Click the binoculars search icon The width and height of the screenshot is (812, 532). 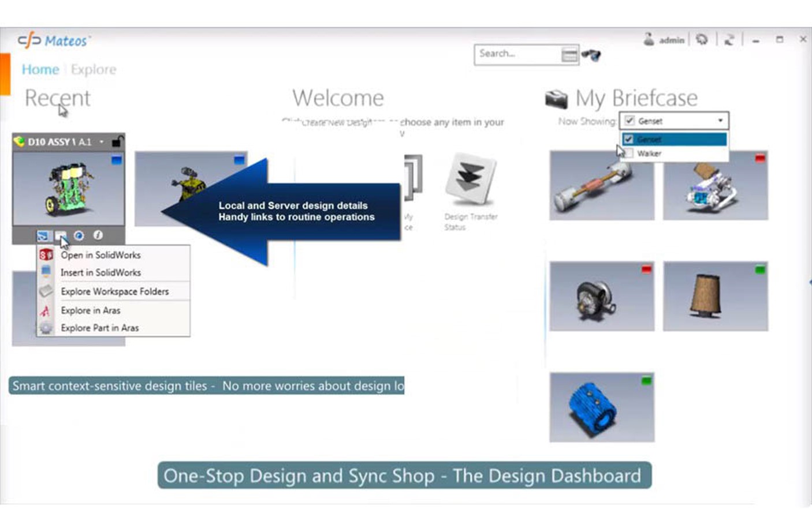pos(591,55)
